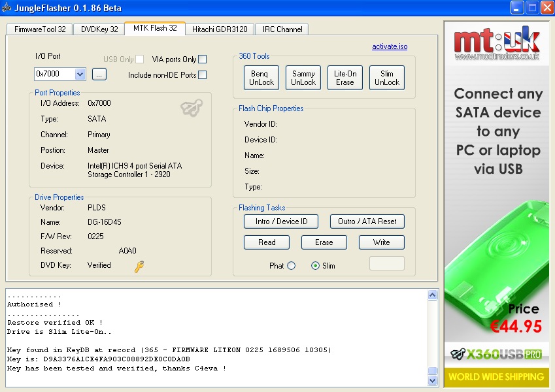Open the DVDKey 32 tab
The height and width of the screenshot is (392, 555).
pos(99,29)
